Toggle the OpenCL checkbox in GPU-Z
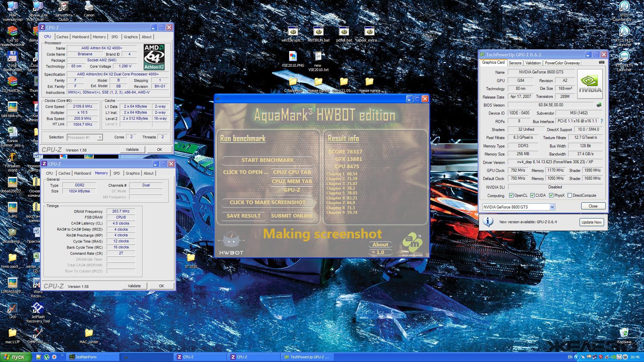644x362 pixels. coord(511,195)
